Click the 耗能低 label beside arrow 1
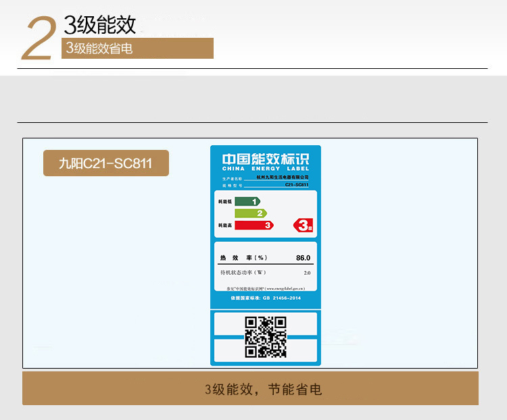Viewport: 507px width, 420px height. tap(225, 202)
